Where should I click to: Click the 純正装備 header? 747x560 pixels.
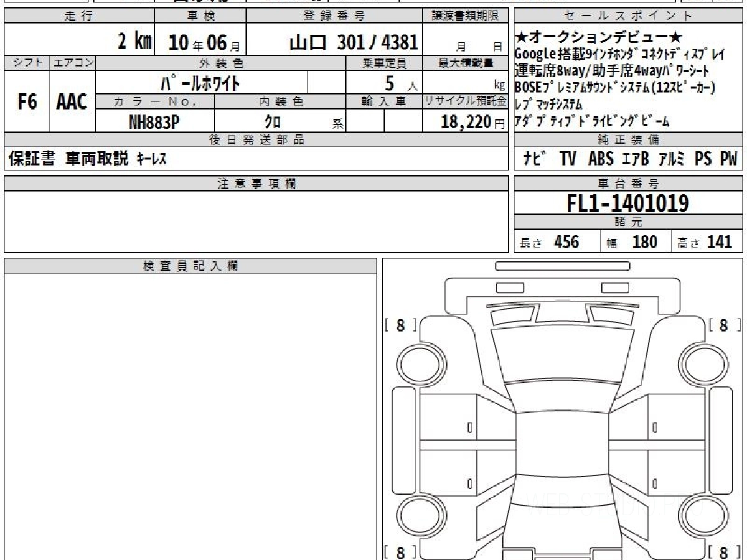tap(628, 140)
